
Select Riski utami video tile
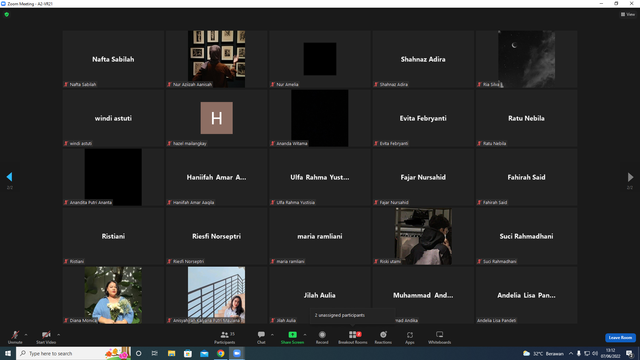pyautogui.click(x=423, y=236)
